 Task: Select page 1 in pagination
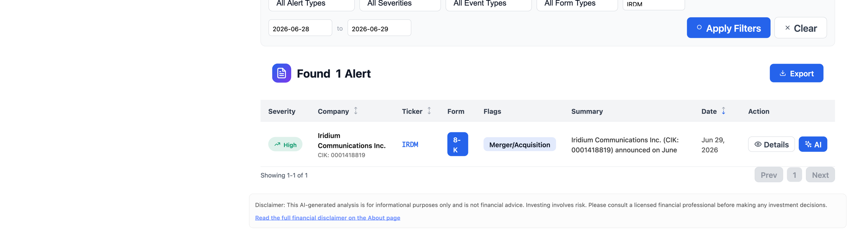coord(794,175)
